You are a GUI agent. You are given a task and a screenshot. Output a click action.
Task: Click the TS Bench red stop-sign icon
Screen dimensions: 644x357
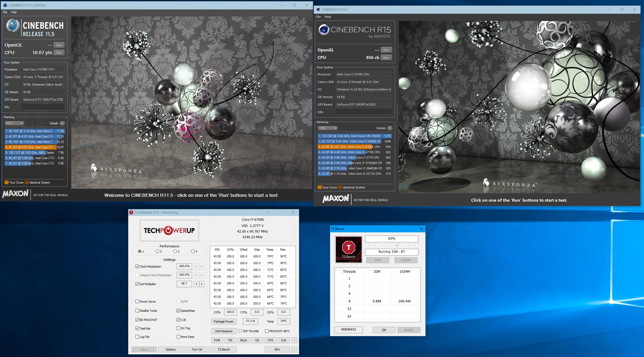[x=349, y=250]
